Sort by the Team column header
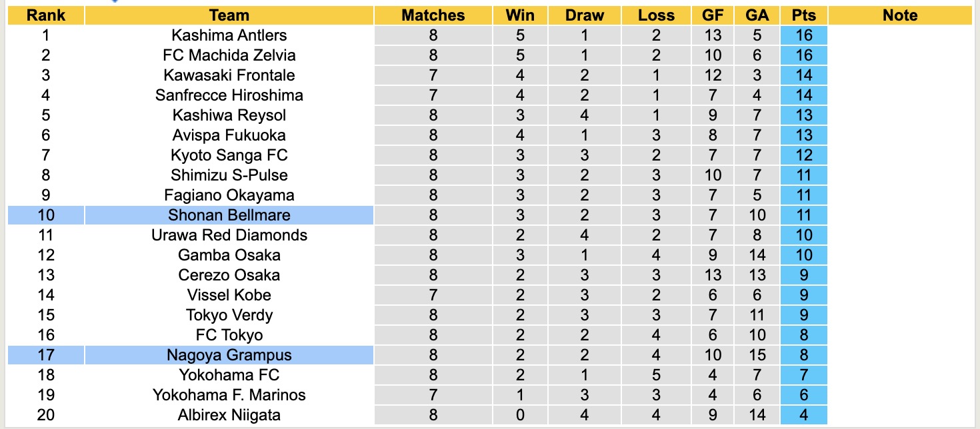Viewport: 980px width, 429px height. (x=229, y=15)
